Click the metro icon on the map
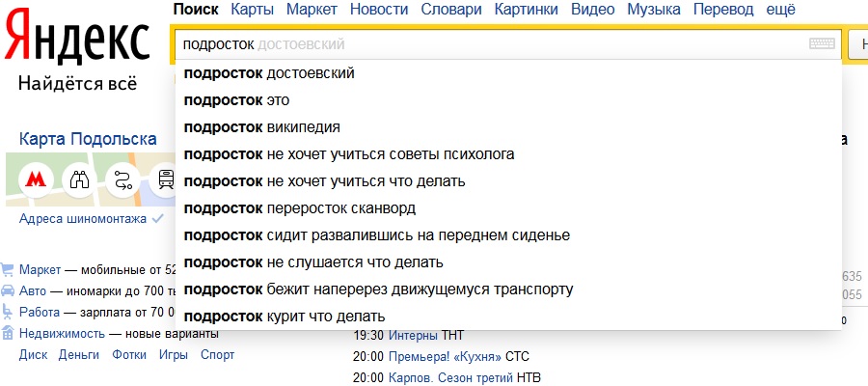This screenshot has width=868, height=386. [36, 179]
